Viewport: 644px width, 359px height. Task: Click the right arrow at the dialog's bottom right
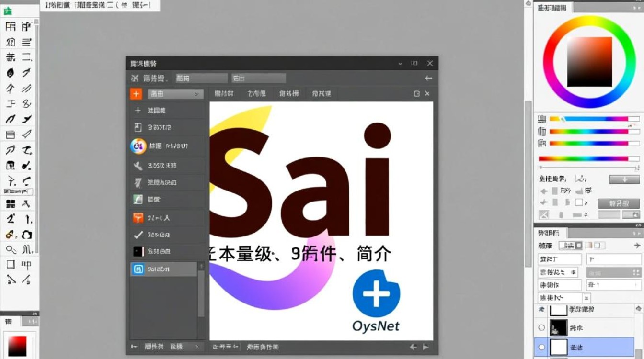point(425,347)
